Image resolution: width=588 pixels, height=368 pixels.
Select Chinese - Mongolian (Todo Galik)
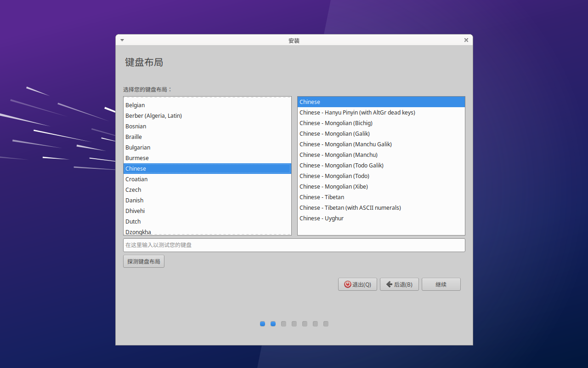click(x=381, y=165)
